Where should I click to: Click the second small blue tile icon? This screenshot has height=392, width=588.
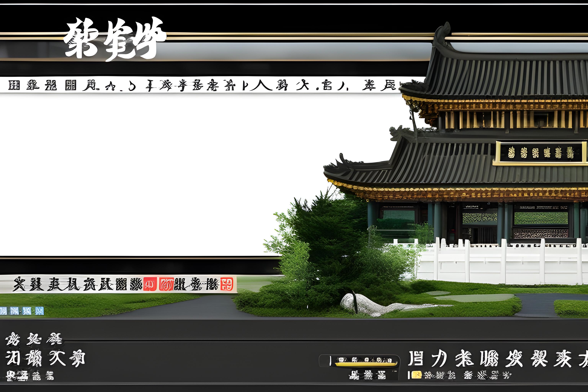14,311
